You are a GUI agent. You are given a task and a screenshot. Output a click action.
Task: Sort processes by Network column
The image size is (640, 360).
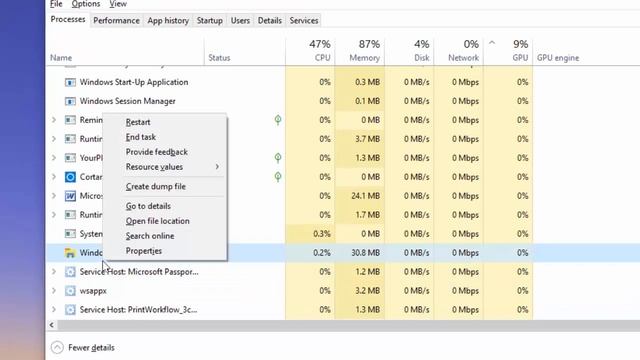459,51
